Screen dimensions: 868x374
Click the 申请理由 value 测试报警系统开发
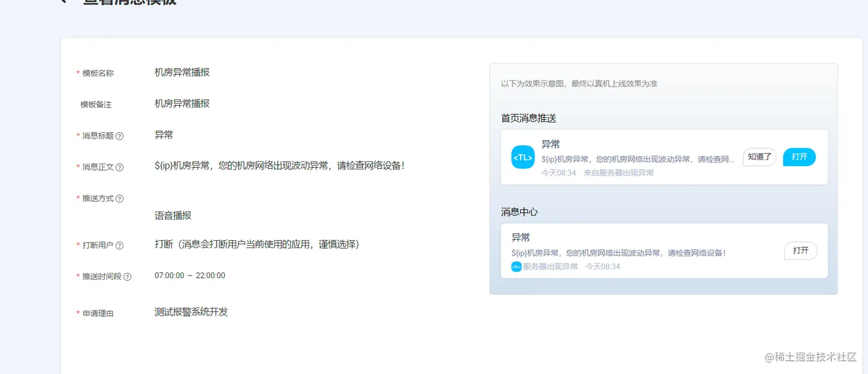coord(191,312)
